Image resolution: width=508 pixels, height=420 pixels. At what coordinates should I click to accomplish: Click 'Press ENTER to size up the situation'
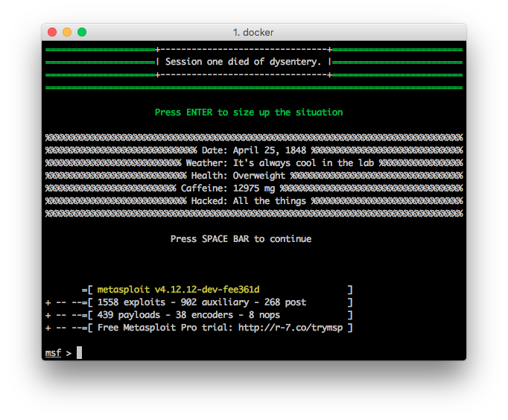tap(249, 112)
